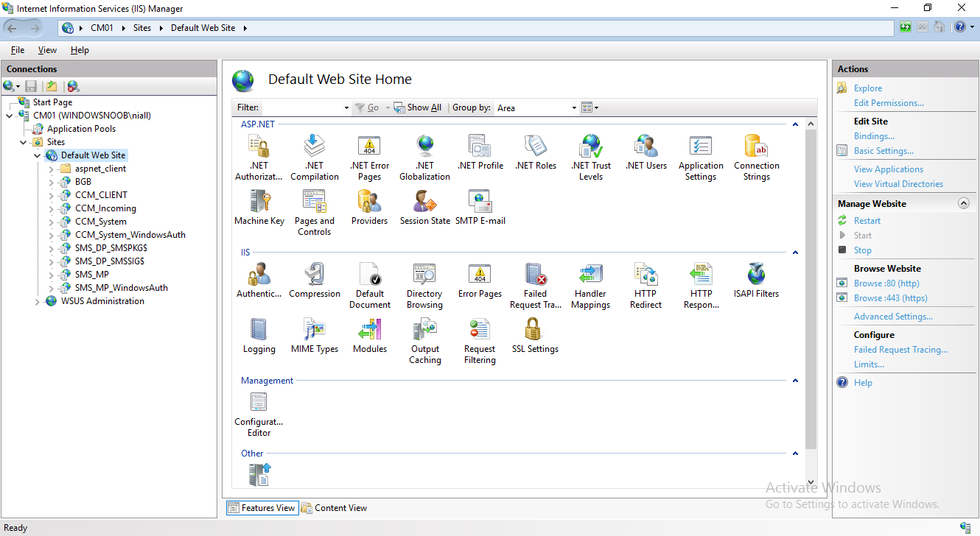The image size is (980, 536).
Task: Open .NET Error Pages feature
Action: (370, 158)
